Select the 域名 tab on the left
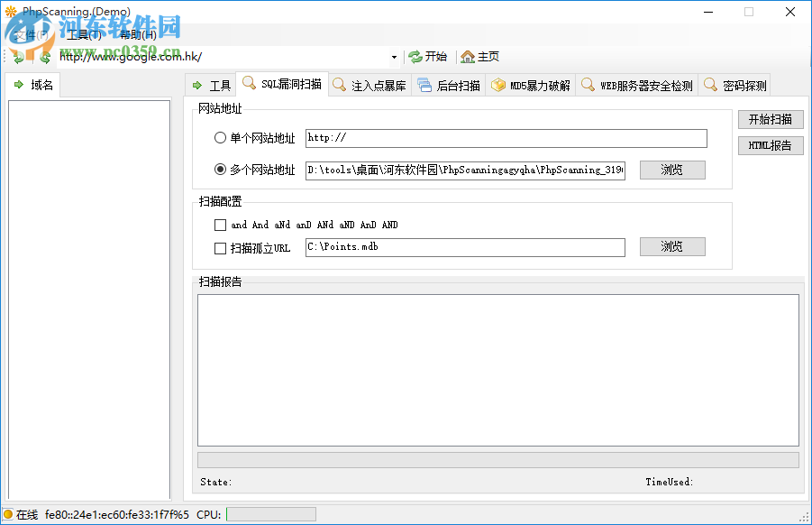The width and height of the screenshot is (812, 525). tap(34, 84)
